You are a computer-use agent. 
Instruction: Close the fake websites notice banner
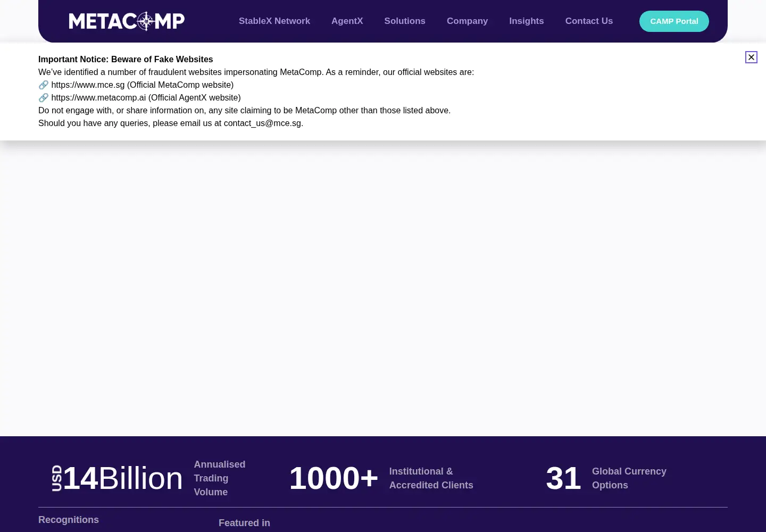coord(751,57)
